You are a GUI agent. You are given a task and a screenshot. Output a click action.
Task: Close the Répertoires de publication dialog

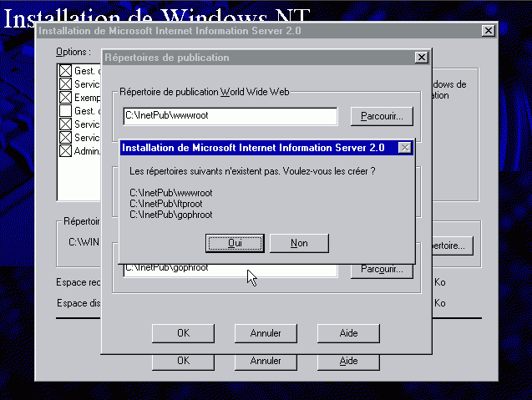coord(421,58)
